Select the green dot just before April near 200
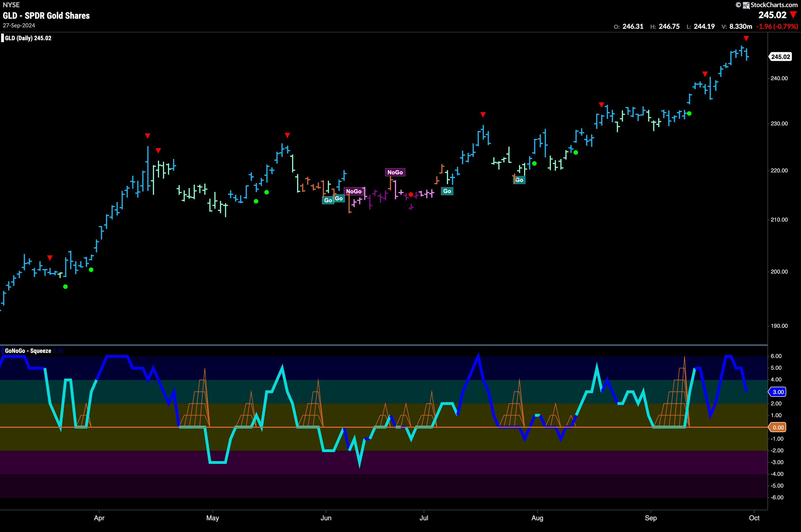 tap(91, 270)
